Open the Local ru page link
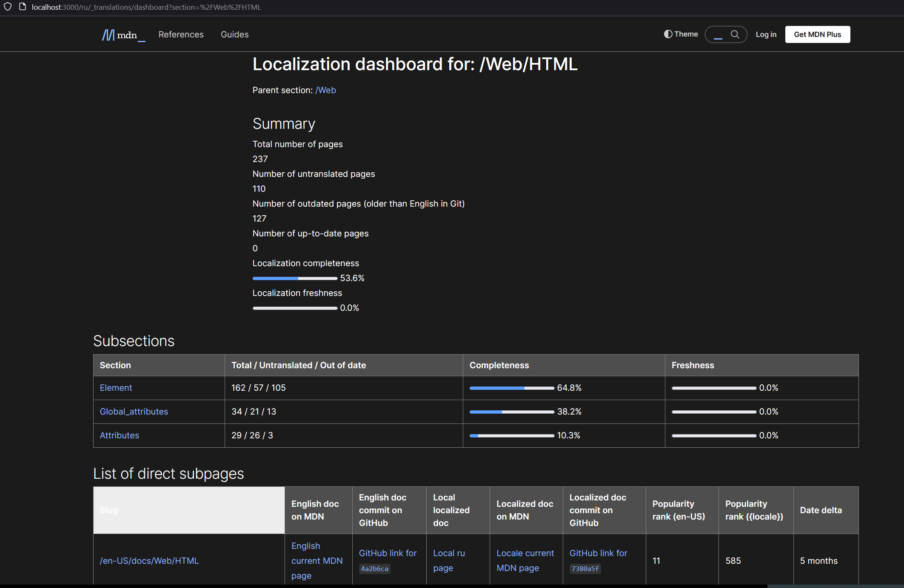The image size is (904, 588). click(x=449, y=561)
